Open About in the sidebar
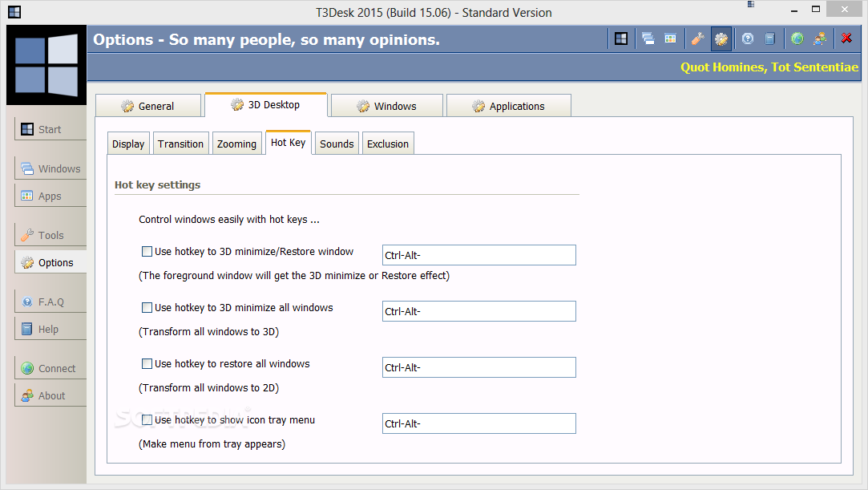The width and height of the screenshot is (868, 490). (50, 395)
